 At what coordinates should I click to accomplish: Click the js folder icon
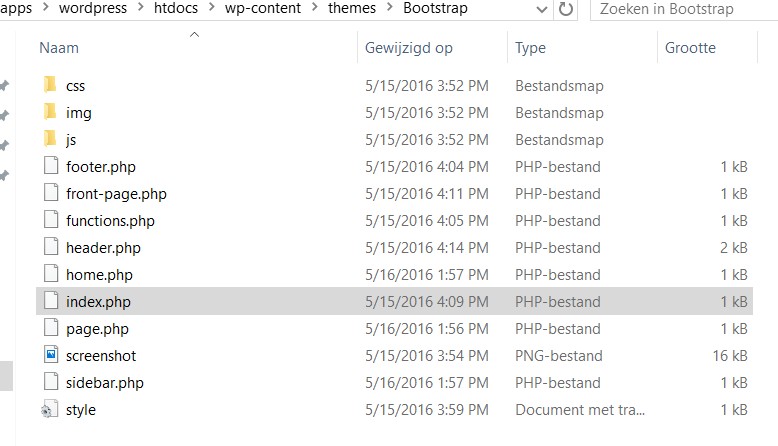[x=50, y=139]
